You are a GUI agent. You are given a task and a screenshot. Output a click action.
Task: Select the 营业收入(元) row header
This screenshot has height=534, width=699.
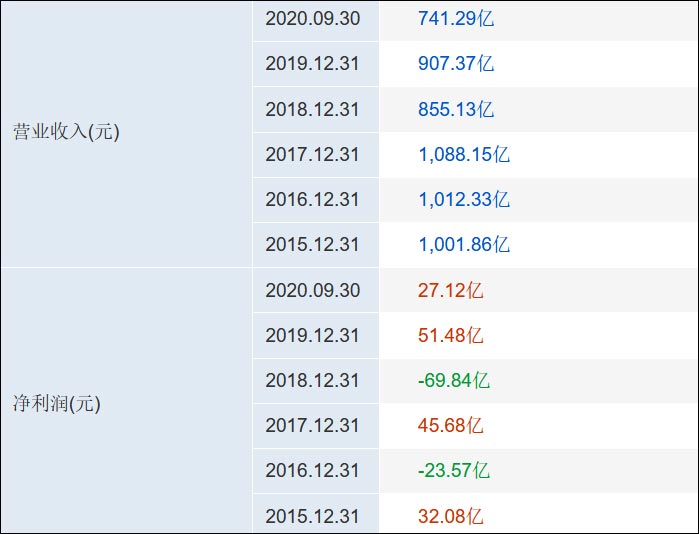coord(66,132)
